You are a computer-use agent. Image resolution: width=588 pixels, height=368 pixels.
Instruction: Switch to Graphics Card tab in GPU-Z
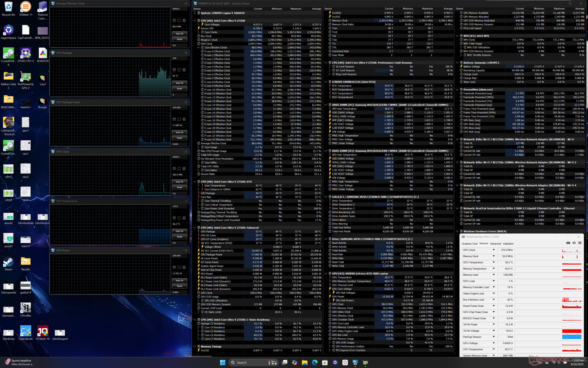pos(469,244)
